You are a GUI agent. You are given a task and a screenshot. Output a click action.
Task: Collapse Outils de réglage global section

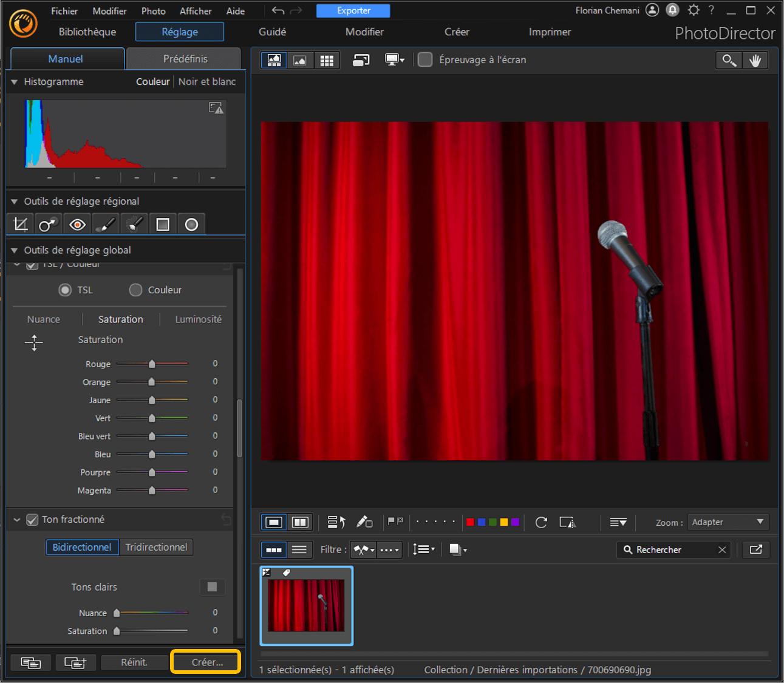point(15,250)
